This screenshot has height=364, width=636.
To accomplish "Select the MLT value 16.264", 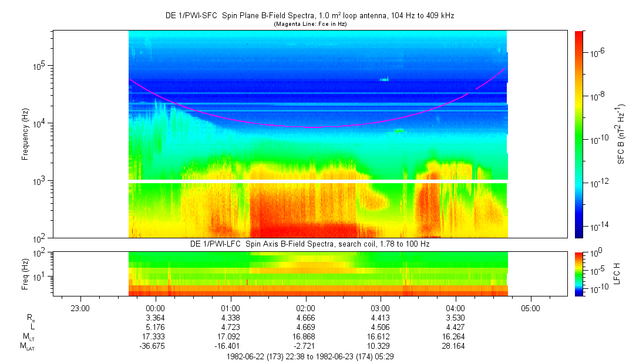I will click(x=456, y=336).
